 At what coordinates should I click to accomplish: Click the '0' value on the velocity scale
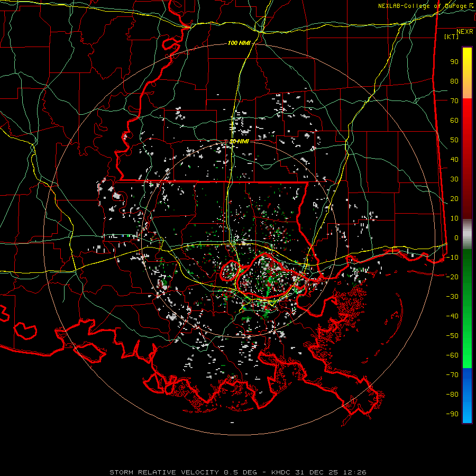tap(456, 238)
